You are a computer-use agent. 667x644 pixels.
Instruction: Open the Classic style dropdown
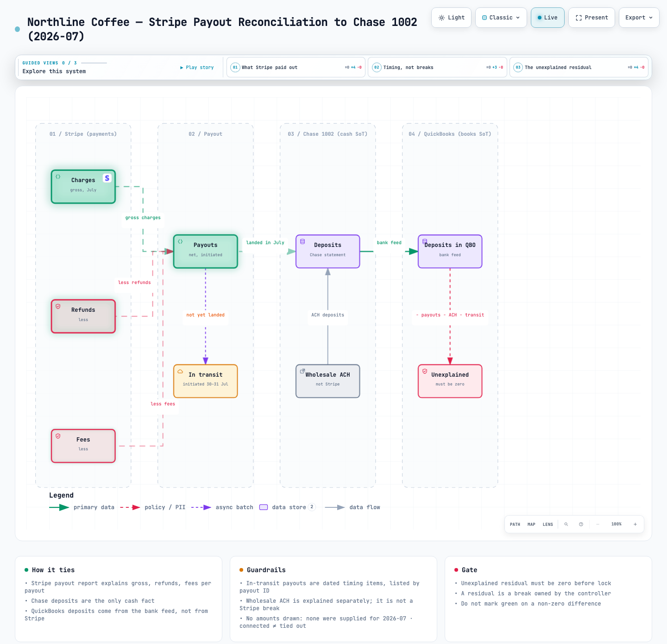pyautogui.click(x=501, y=18)
